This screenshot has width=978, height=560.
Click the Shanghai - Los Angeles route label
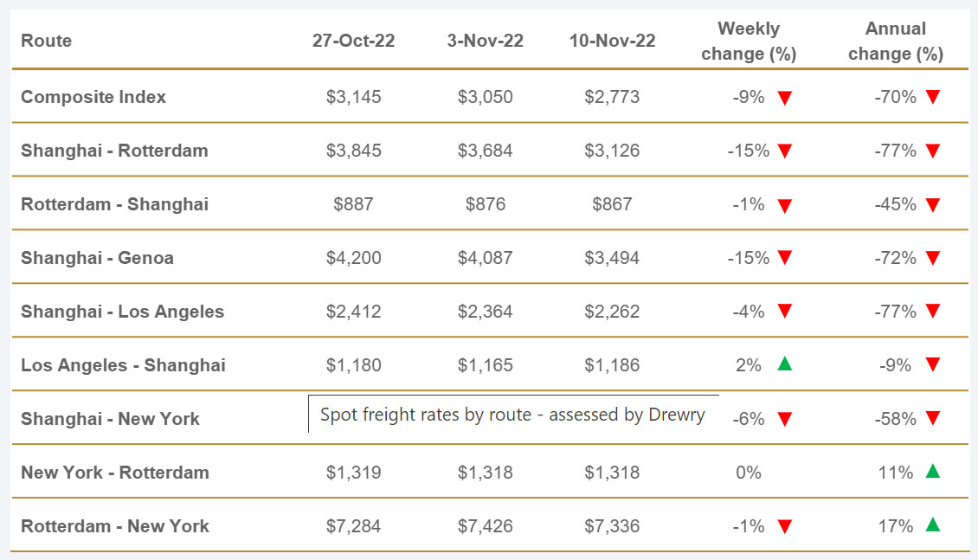[122, 312]
